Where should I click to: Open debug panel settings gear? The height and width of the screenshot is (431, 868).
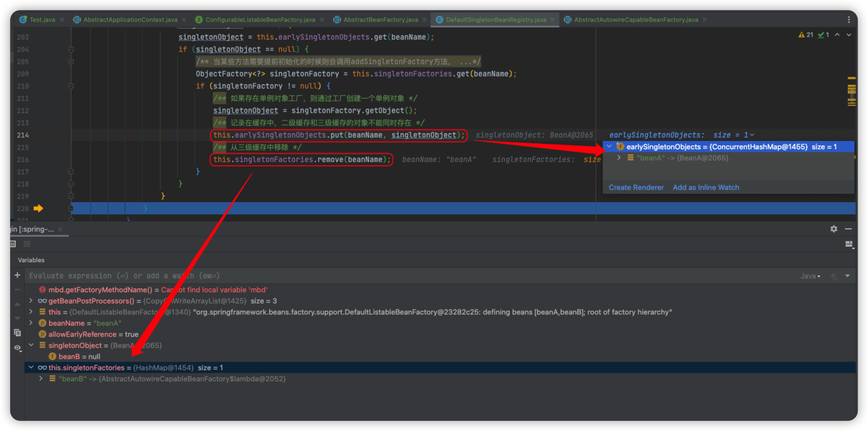833,229
